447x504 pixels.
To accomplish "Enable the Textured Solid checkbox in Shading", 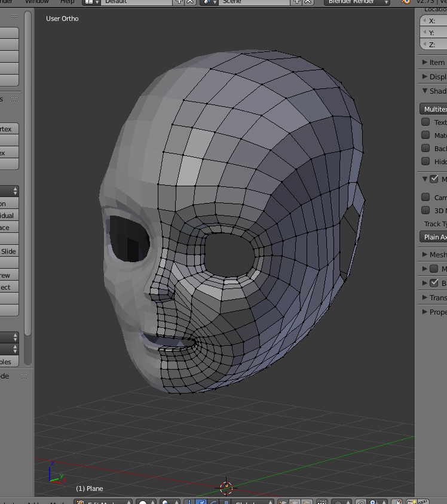I will click(x=425, y=122).
